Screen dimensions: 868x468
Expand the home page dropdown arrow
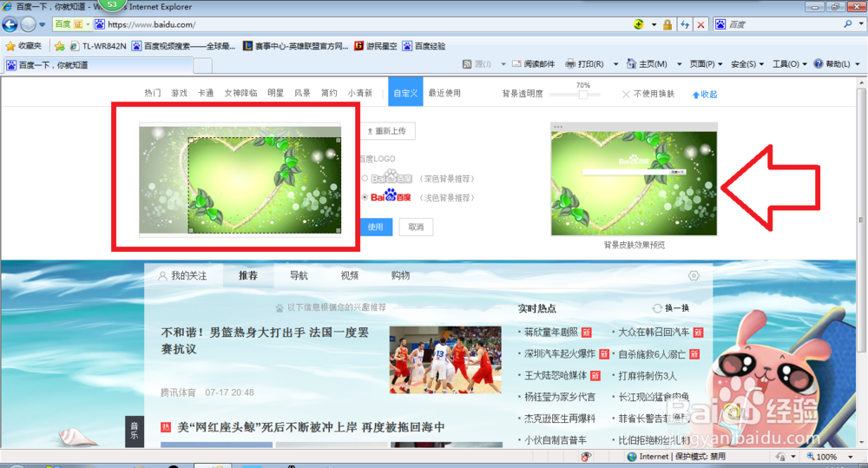coord(680,64)
